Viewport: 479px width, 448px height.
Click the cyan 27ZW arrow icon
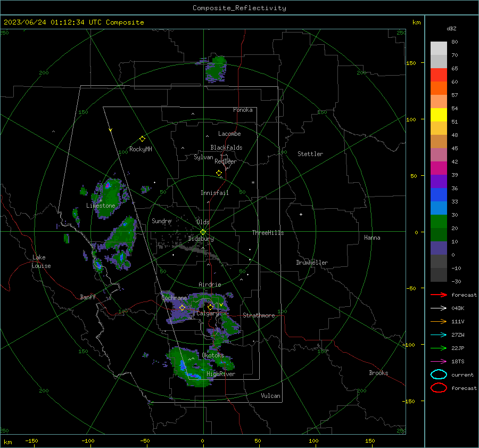coord(439,335)
